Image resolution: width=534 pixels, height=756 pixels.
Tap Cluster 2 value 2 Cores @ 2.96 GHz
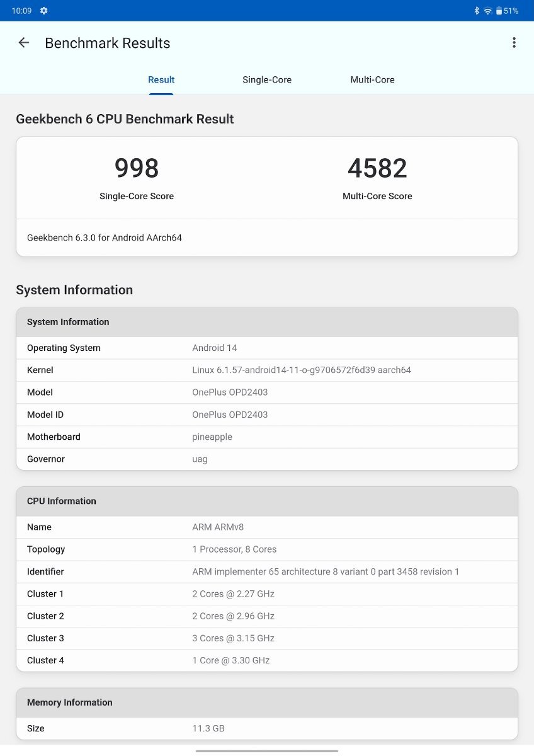tap(233, 616)
